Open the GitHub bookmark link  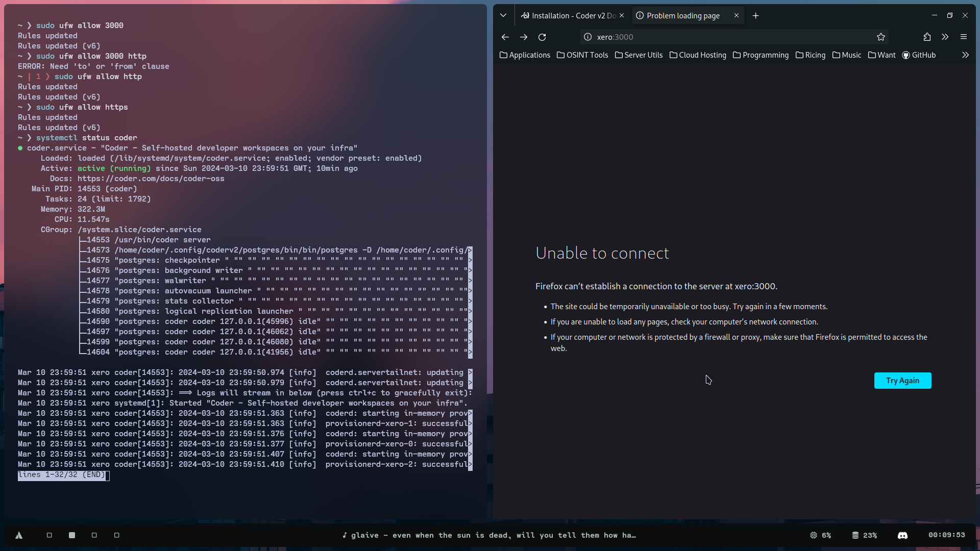coord(919,55)
